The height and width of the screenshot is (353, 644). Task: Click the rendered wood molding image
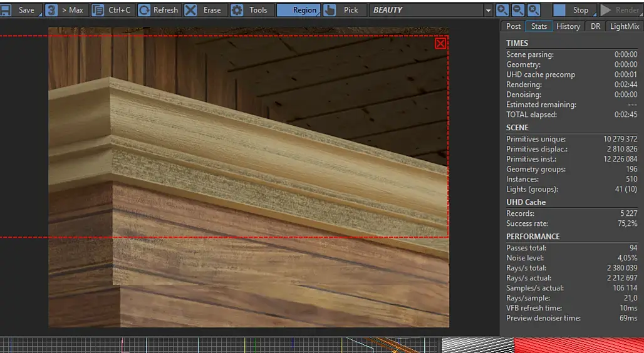[249, 177]
